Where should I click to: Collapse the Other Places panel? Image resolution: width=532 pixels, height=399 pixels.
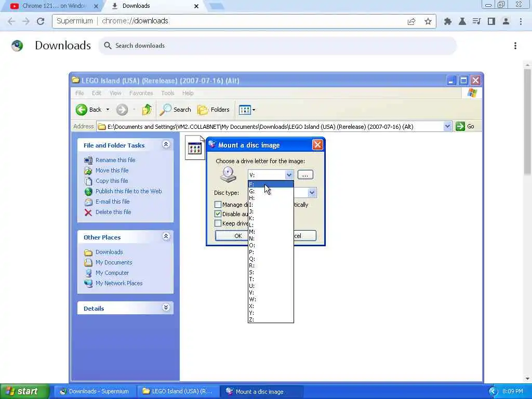tap(166, 236)
